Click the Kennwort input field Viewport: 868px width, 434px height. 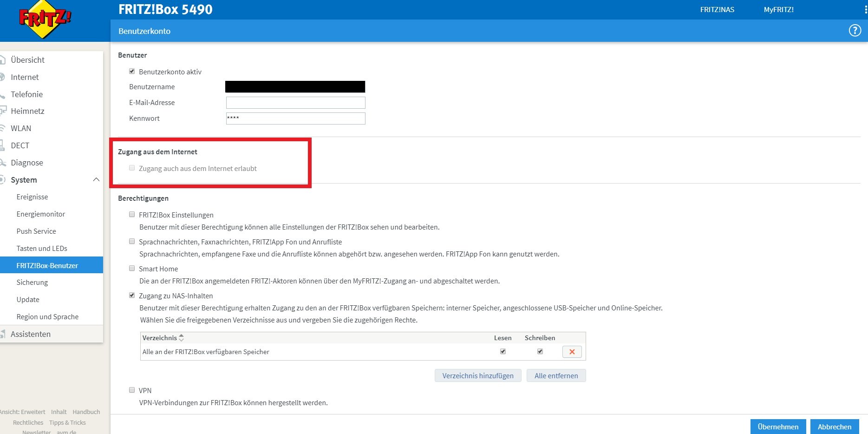coord(295,118)
